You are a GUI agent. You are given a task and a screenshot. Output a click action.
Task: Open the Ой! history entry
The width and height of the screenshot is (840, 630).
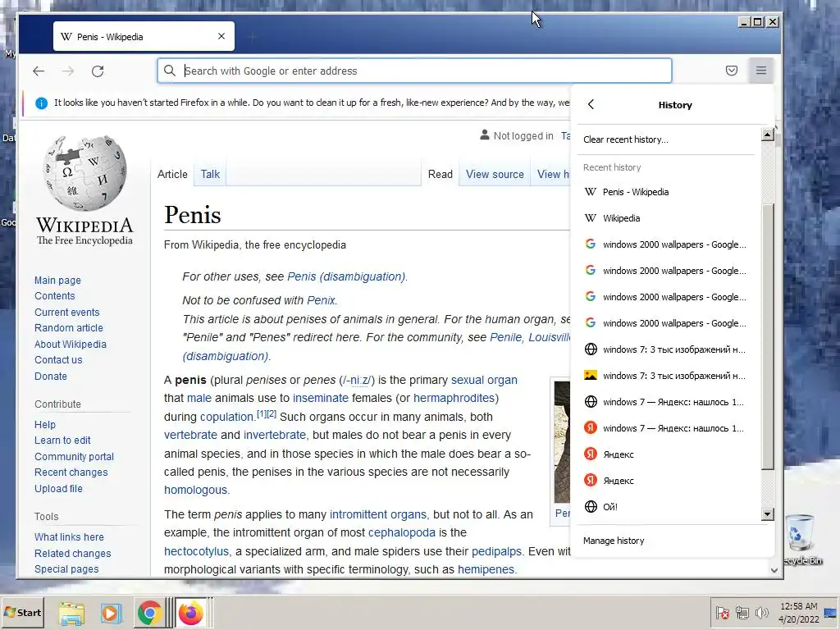click(668, 507)
